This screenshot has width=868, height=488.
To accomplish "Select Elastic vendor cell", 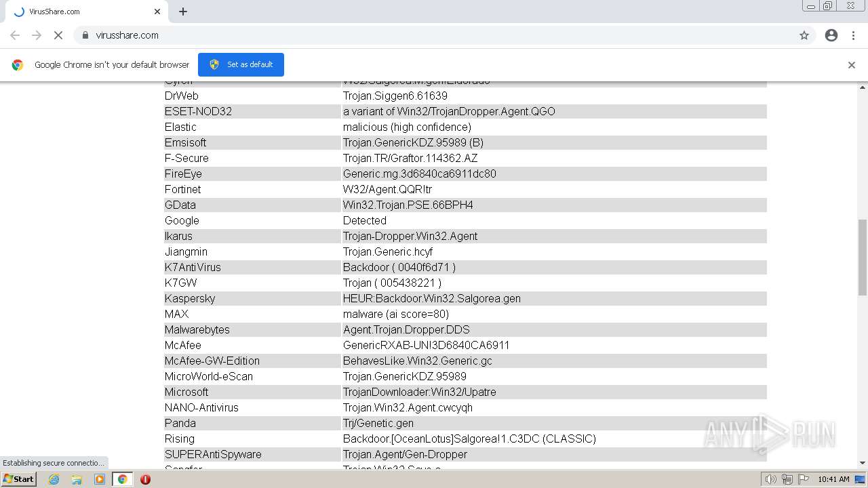I will (252, 127).
